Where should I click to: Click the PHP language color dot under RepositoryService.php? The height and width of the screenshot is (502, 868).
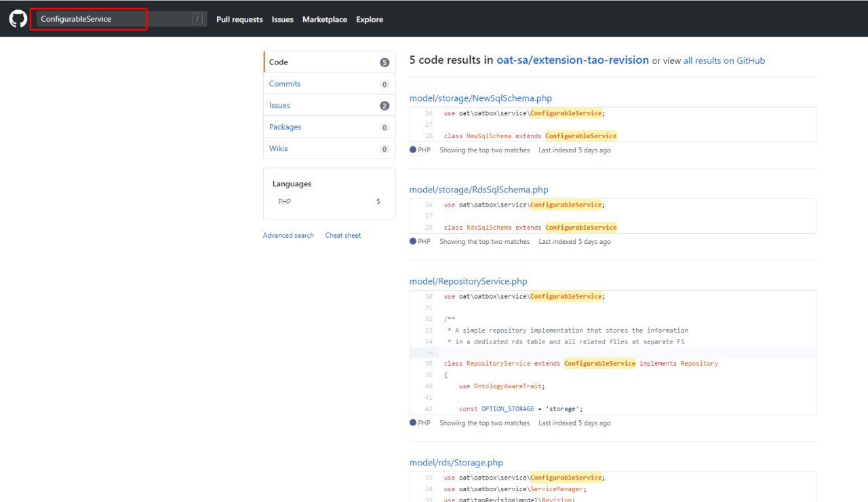click(413, 423)
